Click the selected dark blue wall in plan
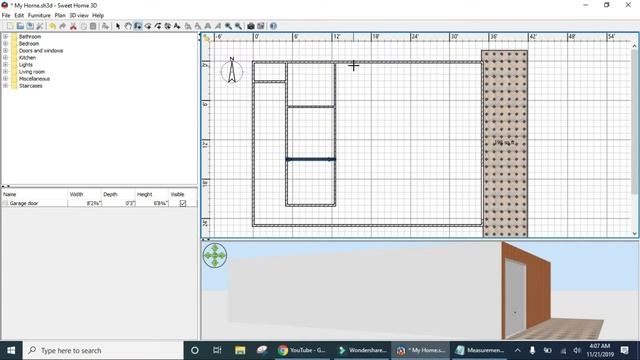 pos(311,159)
